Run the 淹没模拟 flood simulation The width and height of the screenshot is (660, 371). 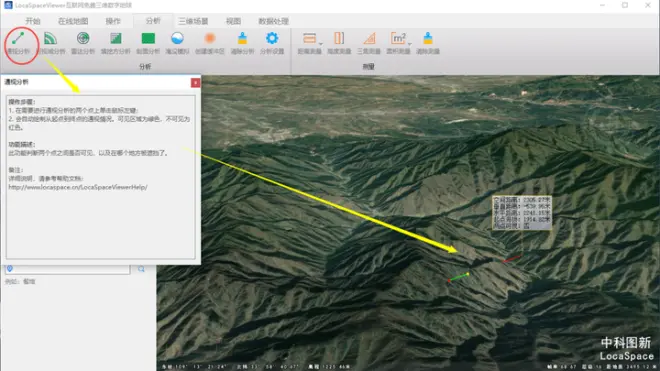pyautogui.click(x=177, y=43)
